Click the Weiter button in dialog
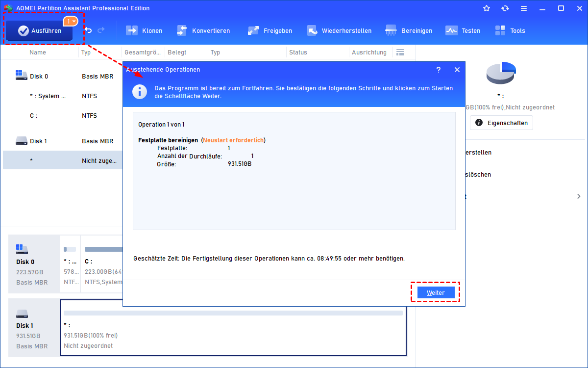This screenshot has height=368, width=588. click(436, 293)
